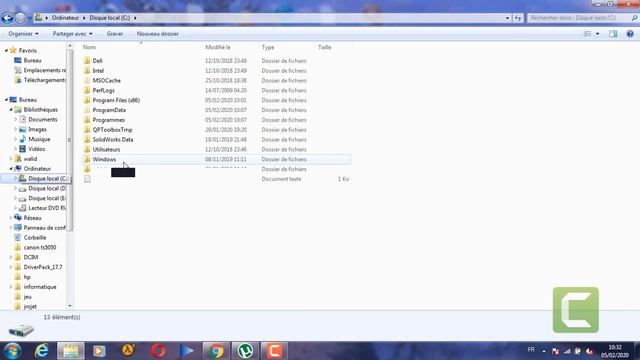Open Opera browser from the taskbar
Viewport: 640px width, 360px height.
pos(158,351)
